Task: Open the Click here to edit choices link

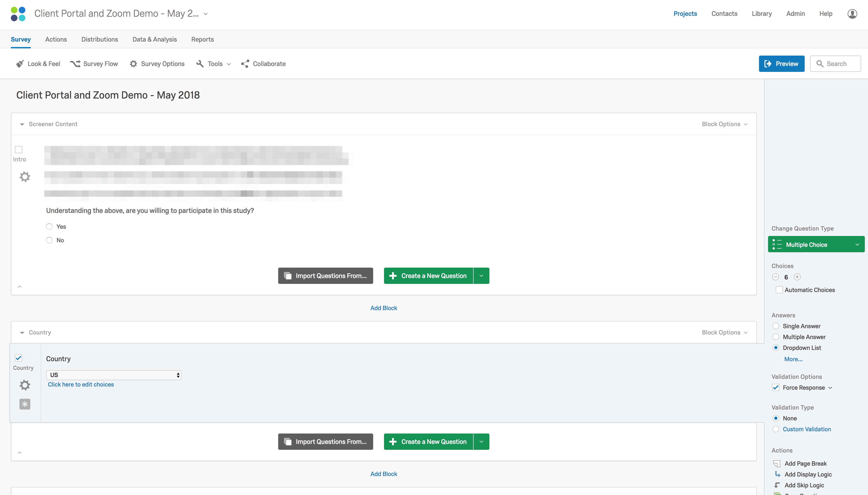Action: click(x=81, y=384)
